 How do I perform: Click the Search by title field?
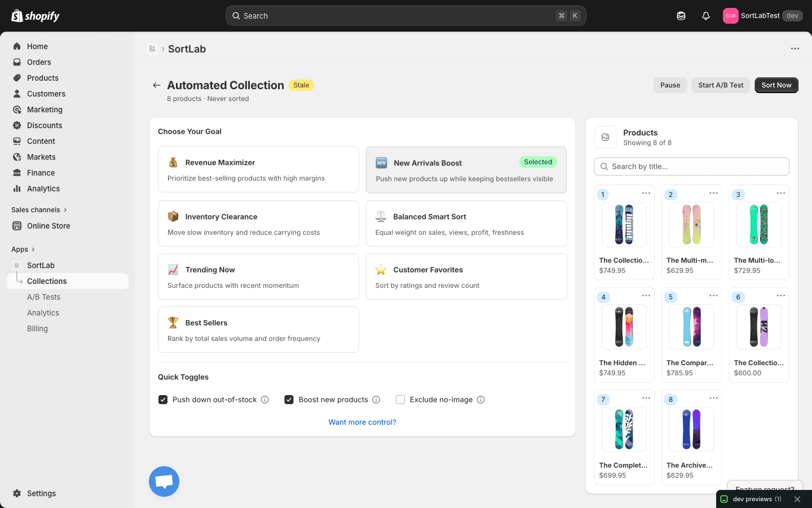(x=691, y=167)
